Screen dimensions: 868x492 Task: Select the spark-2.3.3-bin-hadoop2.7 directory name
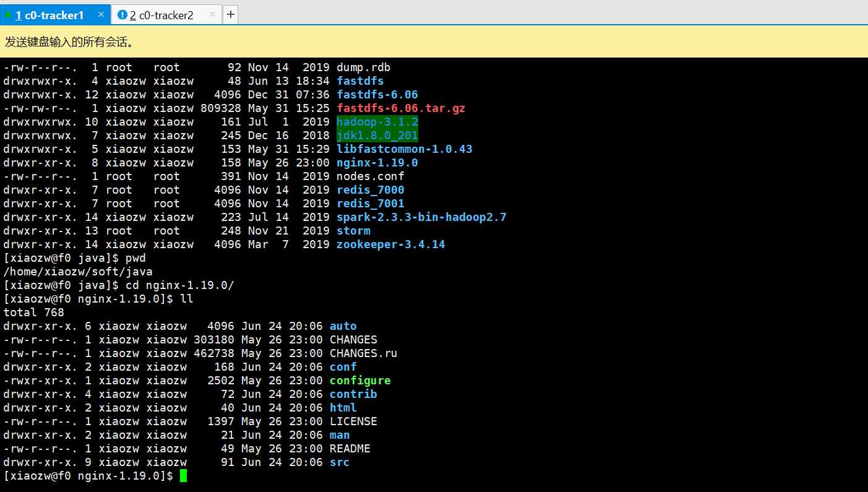(421, 217)
